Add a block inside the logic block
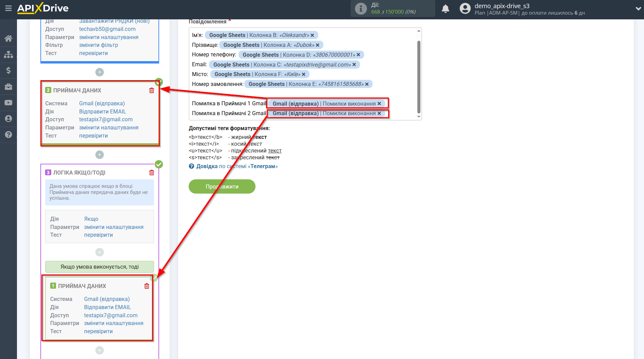 pyautogui.click(x=99, y=252)
